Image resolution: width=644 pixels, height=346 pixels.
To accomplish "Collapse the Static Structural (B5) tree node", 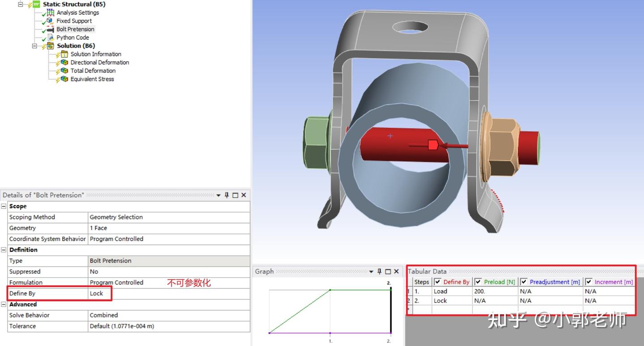I will point(21,4).
